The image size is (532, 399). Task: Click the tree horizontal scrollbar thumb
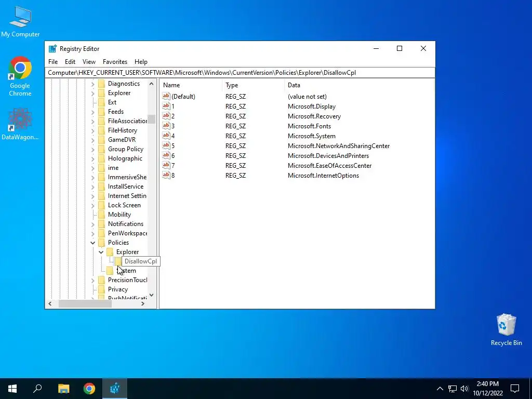pos(85,303)
